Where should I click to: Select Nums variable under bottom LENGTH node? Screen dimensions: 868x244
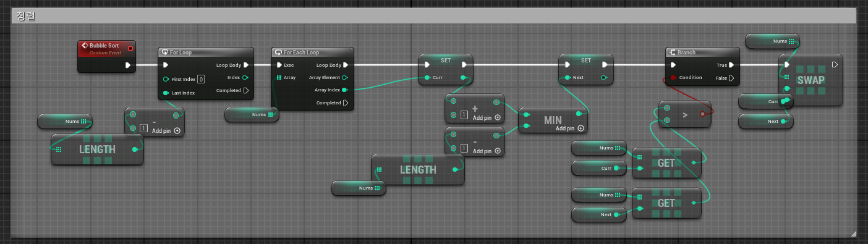click(359, 188)
